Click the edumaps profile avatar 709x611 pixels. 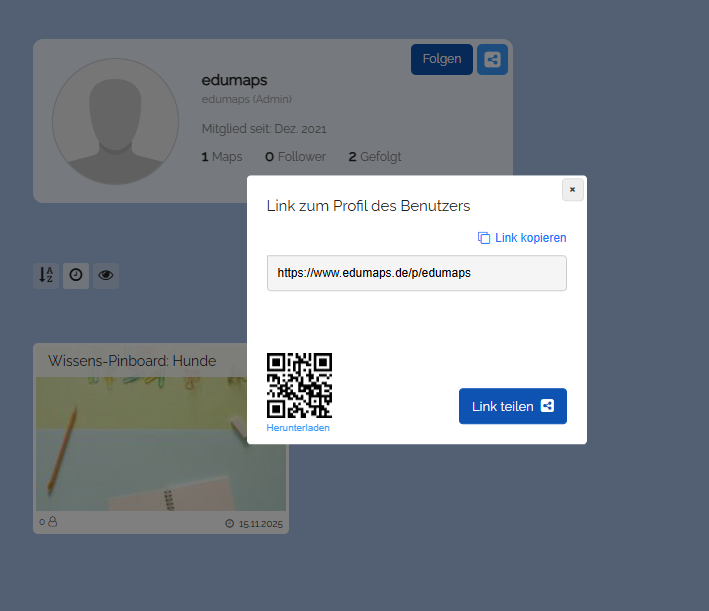coord(115,121)
